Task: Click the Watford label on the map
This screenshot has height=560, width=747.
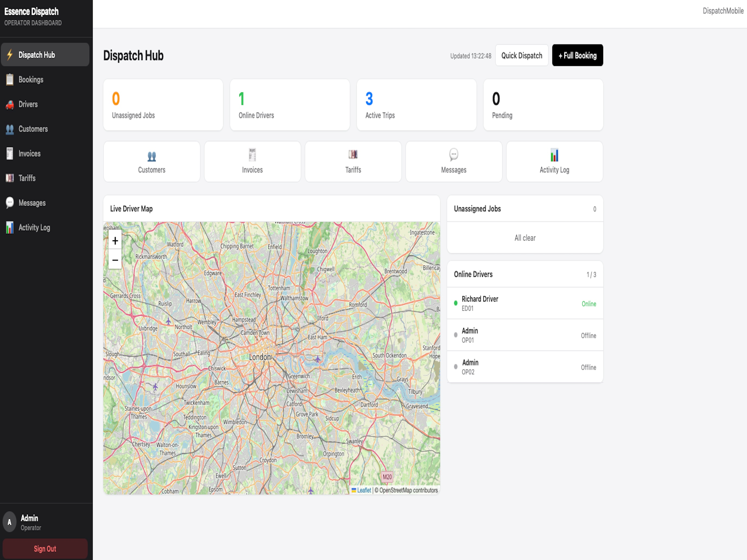Action: point(175,244)
